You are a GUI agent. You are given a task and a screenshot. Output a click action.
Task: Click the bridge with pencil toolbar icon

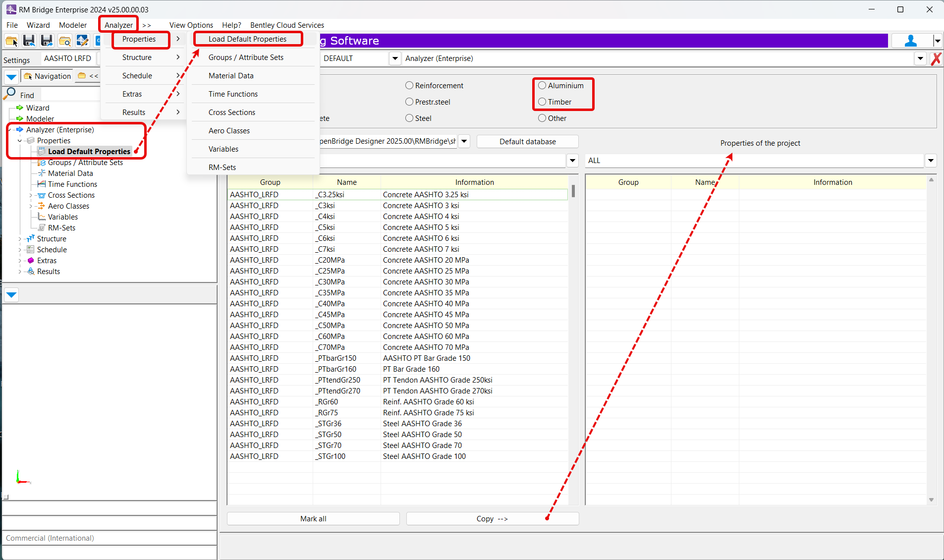(82, 41)
